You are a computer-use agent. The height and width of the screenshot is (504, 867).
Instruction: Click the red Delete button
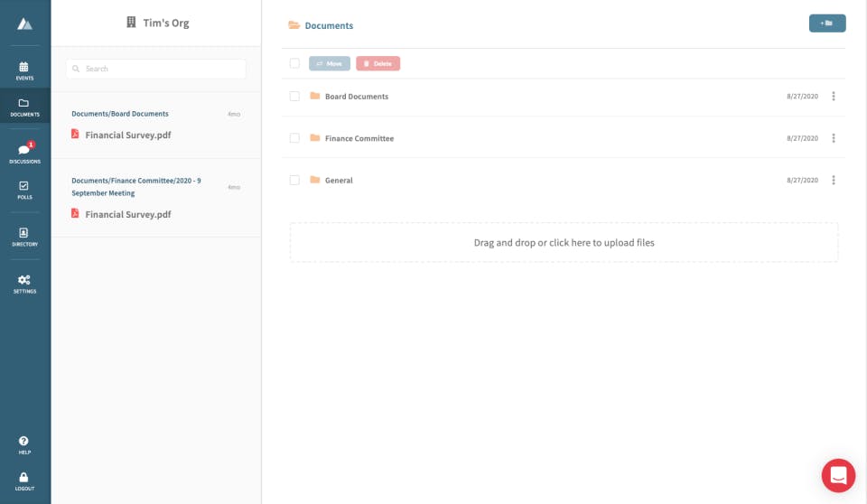(x=378, y=63)
